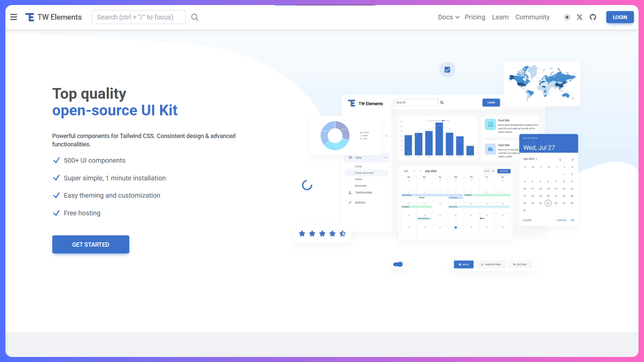Click the 'Top quality' headline text

pyautogui.click(x=89, y=94)
